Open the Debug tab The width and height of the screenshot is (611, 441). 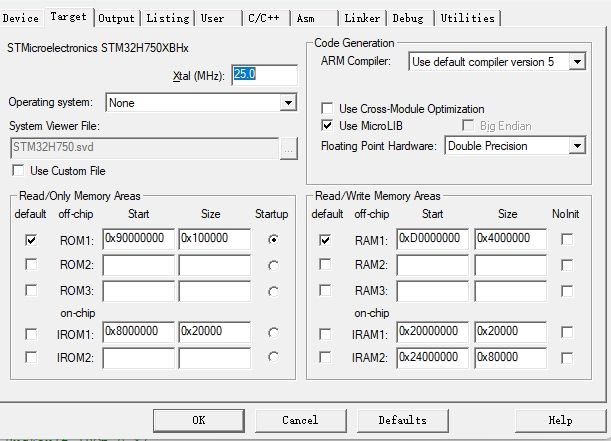[408, 18]
